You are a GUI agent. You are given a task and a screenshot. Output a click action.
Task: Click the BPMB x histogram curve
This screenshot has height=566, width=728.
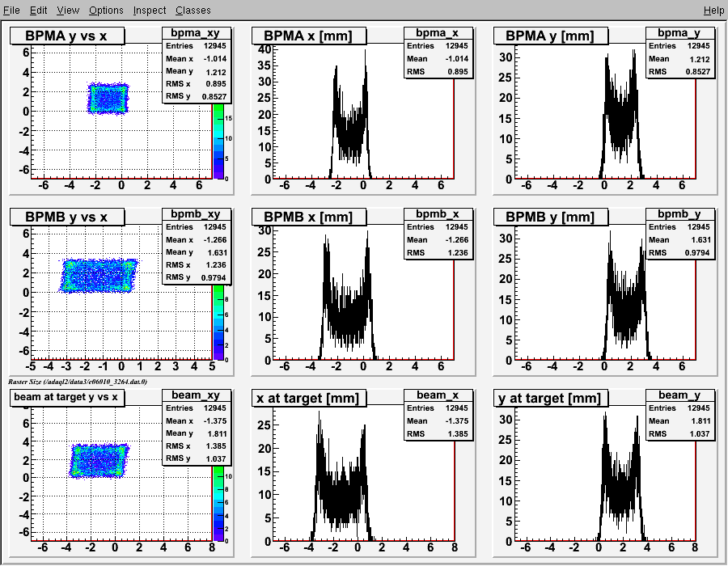347,320
